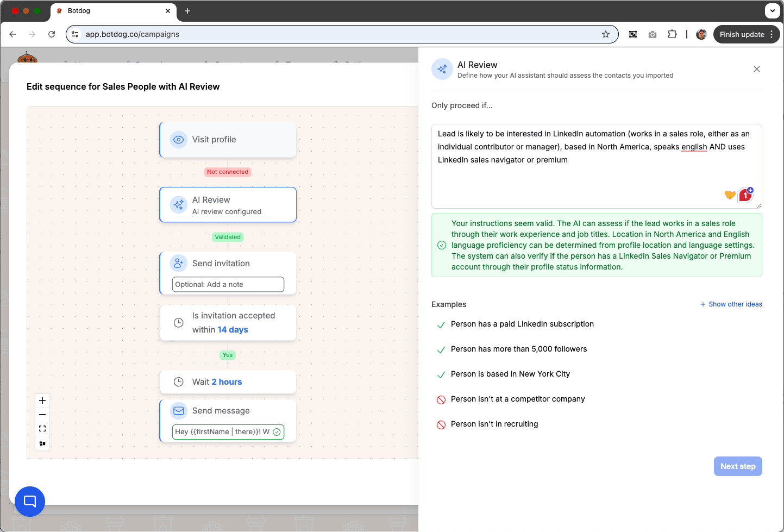Click the eye icon on Visit profile

[178, 140]
